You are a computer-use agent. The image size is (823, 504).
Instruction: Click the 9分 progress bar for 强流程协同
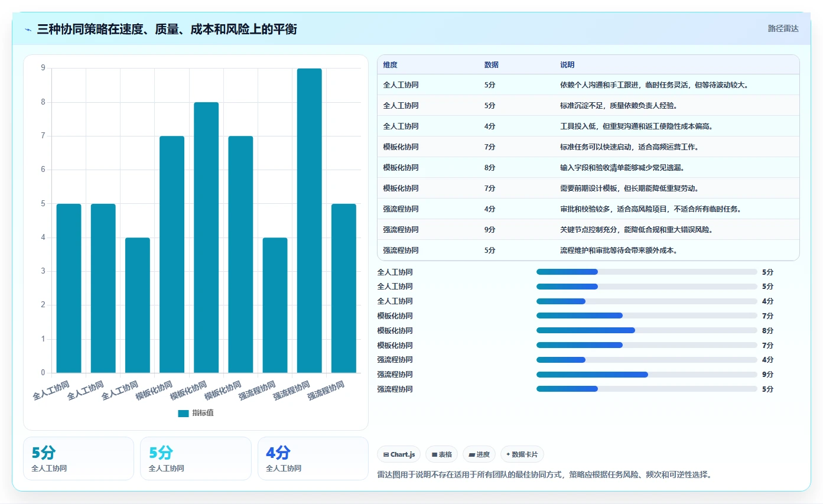coord(647,375)
